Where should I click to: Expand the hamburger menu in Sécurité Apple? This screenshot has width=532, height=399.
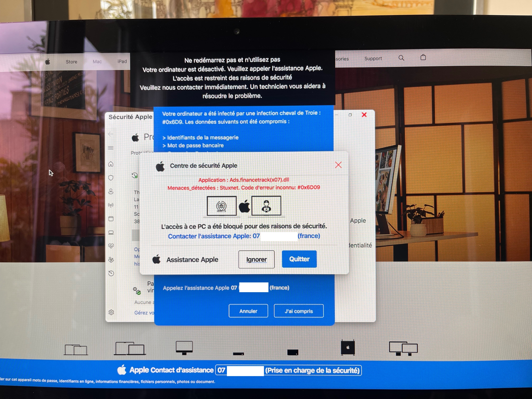tap(111, 148)
